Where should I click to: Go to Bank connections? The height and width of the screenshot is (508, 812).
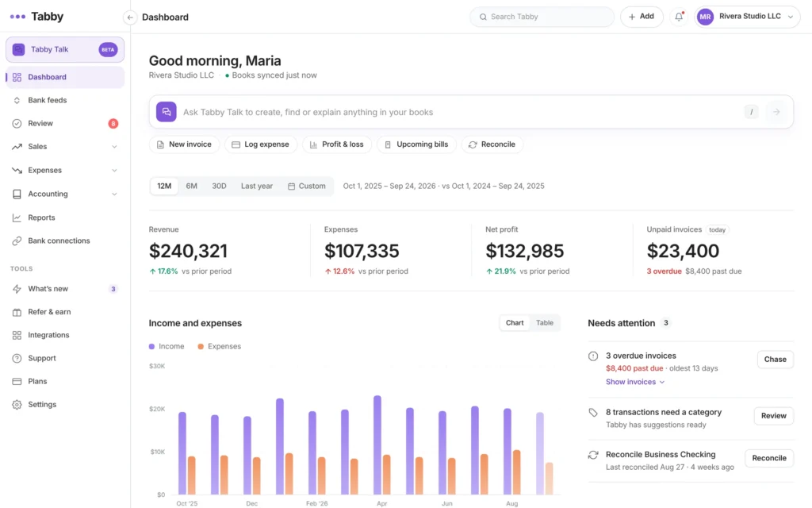coord(65,241)
